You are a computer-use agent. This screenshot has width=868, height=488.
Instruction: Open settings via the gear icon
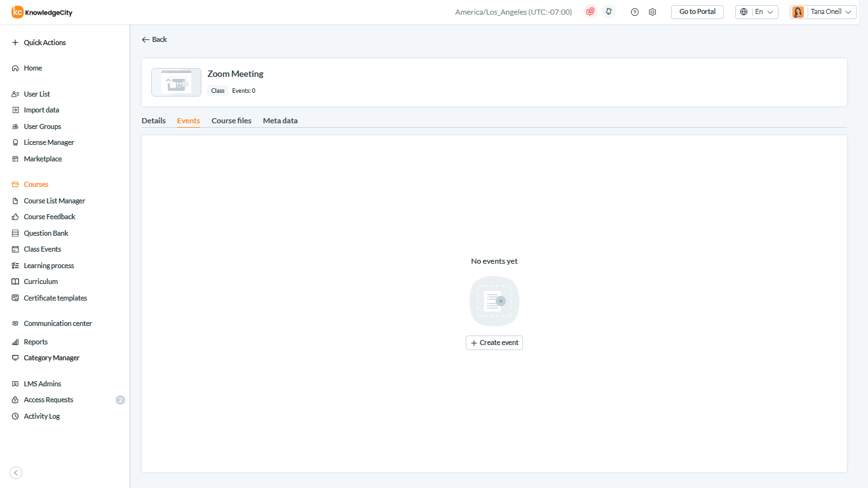[652, 12]
